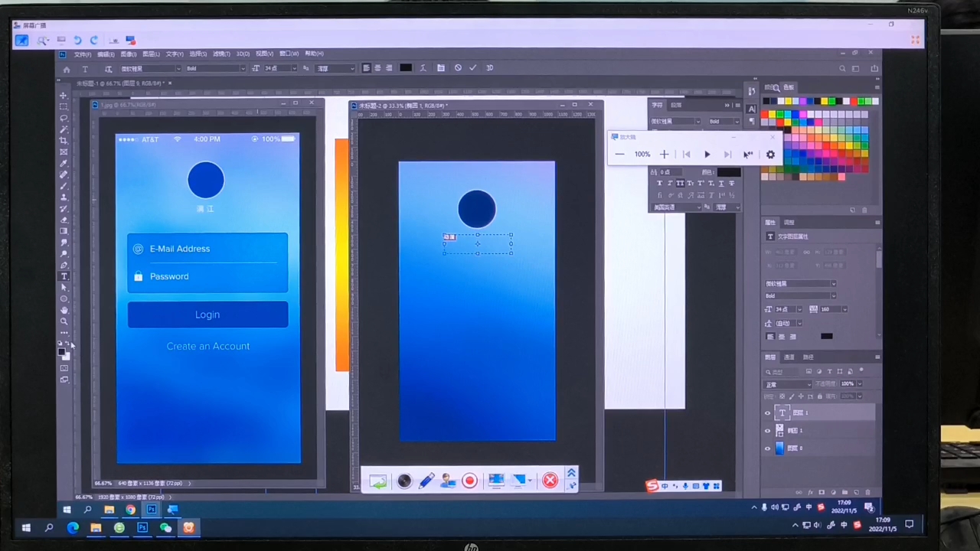
Task: Open tracking 160 dropdown in Properties panel
Action: coord(834,309)
